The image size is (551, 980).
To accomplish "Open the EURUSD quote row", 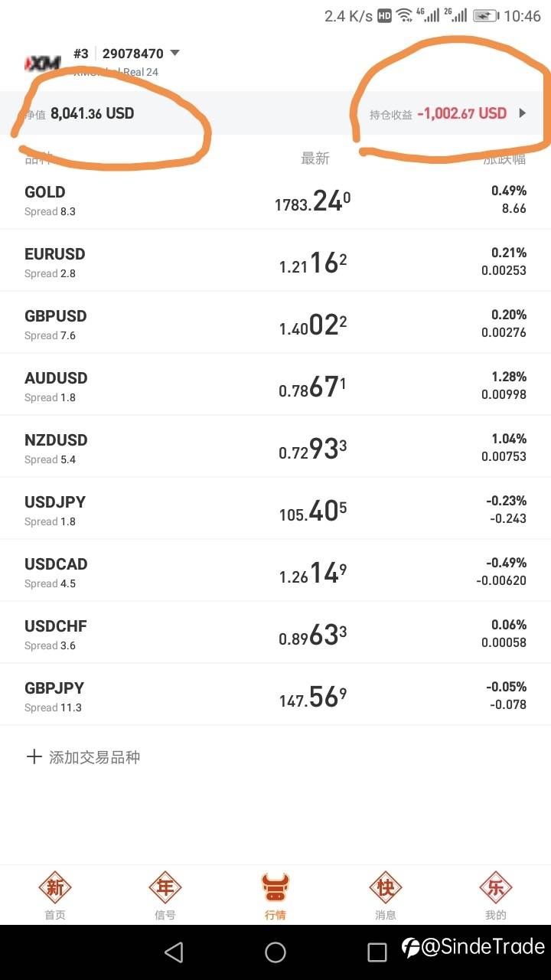I will (x=275, y=262).
